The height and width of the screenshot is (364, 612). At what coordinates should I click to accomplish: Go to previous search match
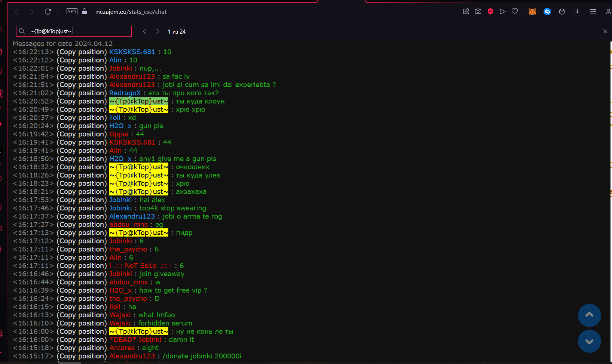144,31
